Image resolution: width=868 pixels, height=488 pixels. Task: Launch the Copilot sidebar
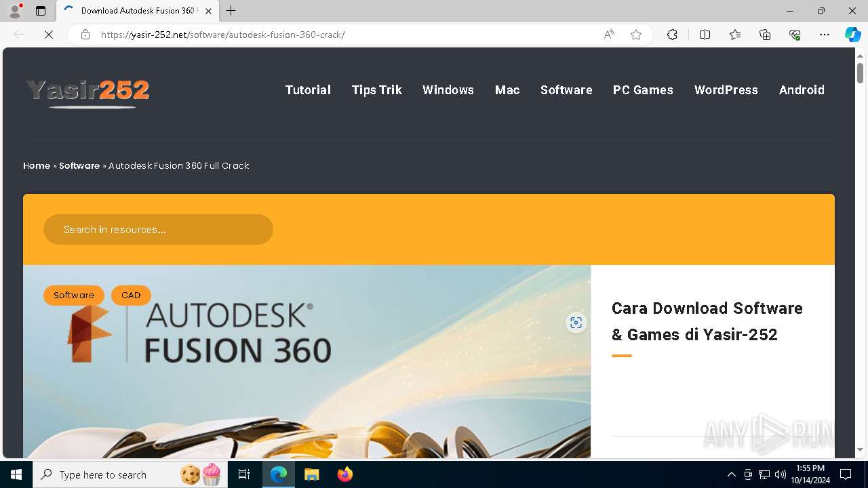click(x=852, y=35)
